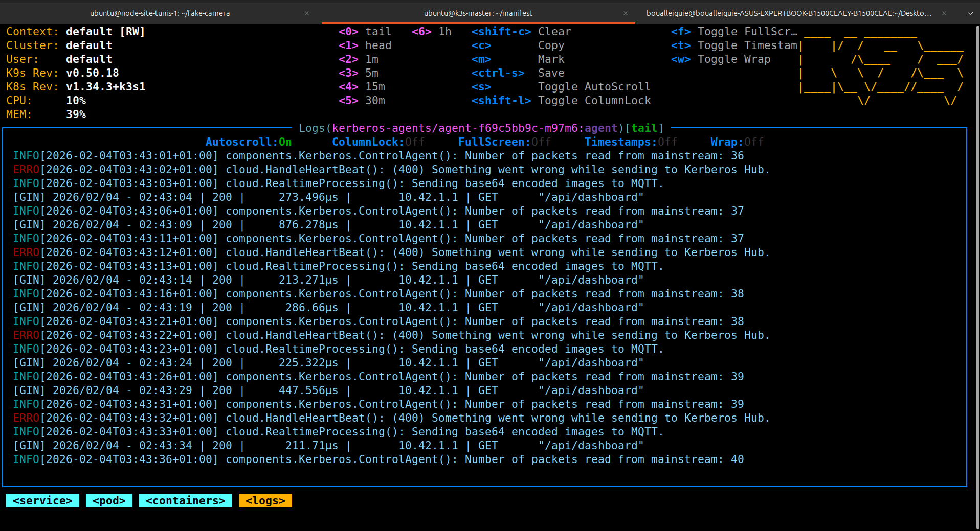Toggle the ColumnLock:Off indicator

coord(378,142)
